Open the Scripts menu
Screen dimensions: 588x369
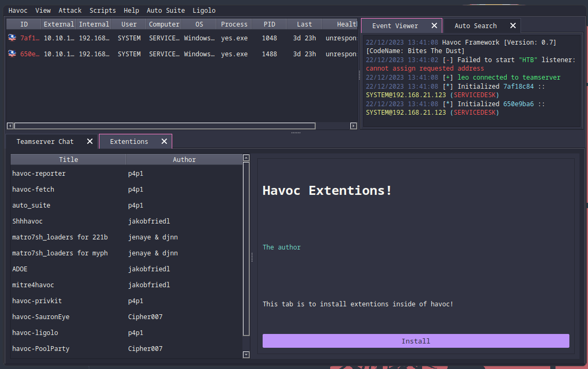[103, 11]
